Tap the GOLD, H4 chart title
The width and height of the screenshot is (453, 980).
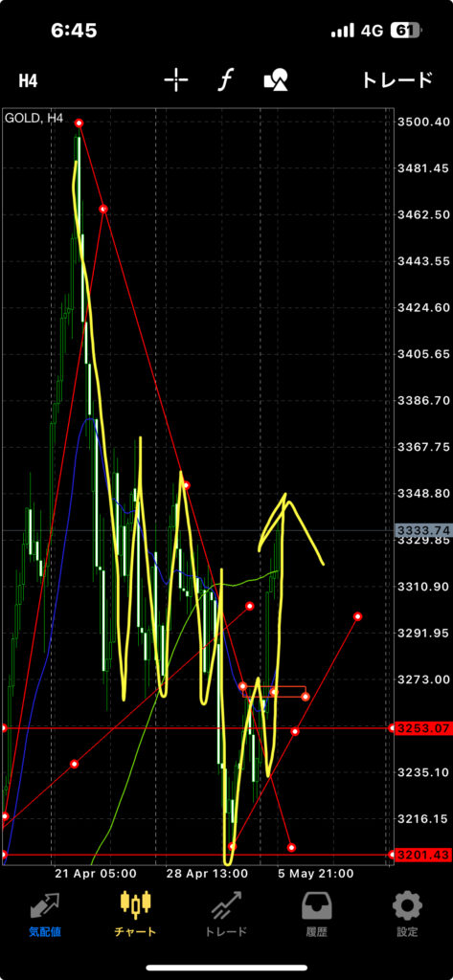click(34, 118)
